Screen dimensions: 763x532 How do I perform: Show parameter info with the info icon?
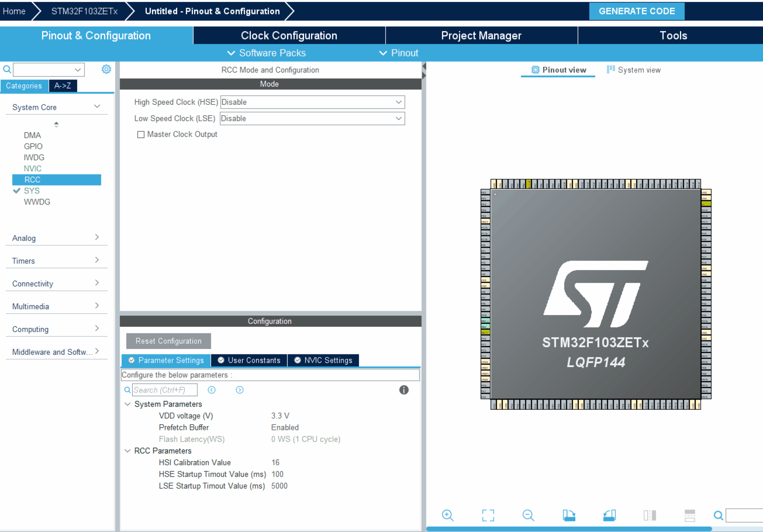[x=404, y=390]
